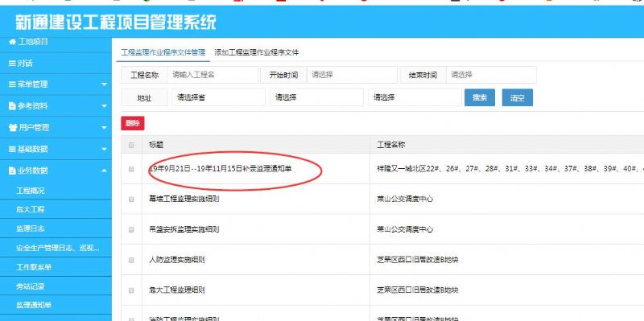Image resolution: width=644 pixels, height=321 pixels.
Task: Open the 结束时间 date picker
Action: coord(491,75)
